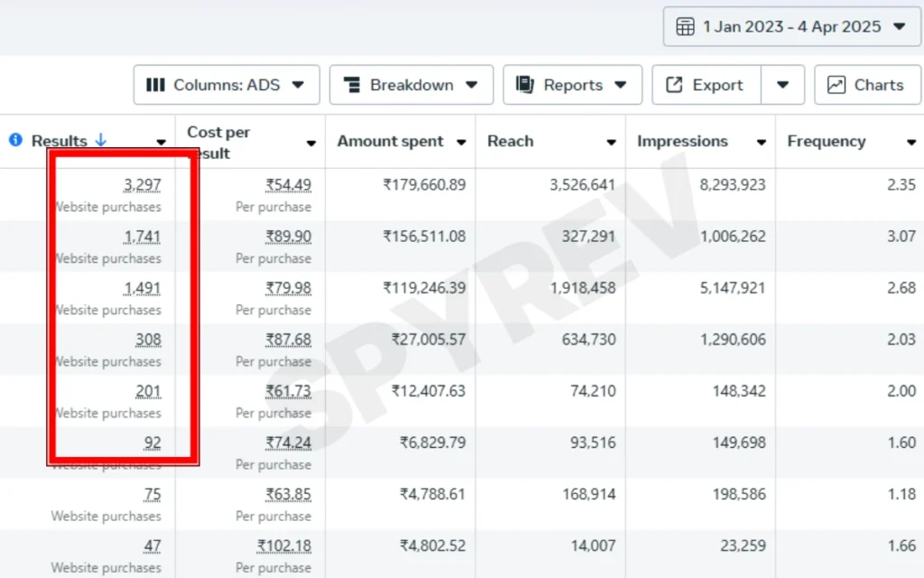Click the Charts graph icon
Viewport: 924px width, 578px height.
pyautogui.click(x=836, y=85)
